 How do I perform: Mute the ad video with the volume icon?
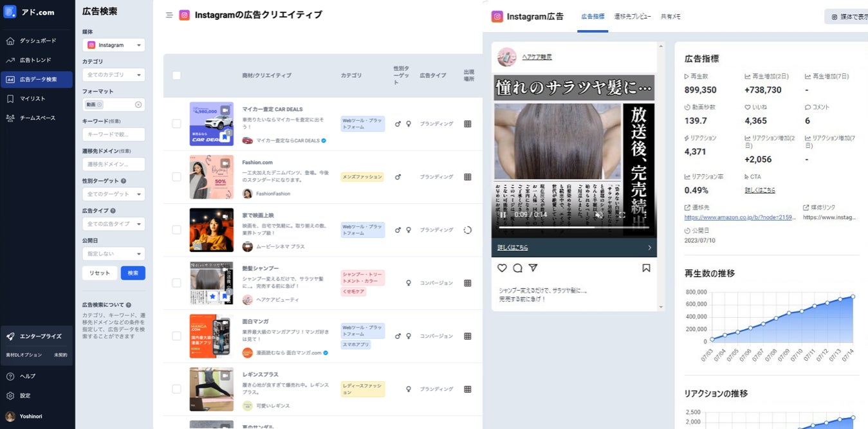click(x=598, y=215)
